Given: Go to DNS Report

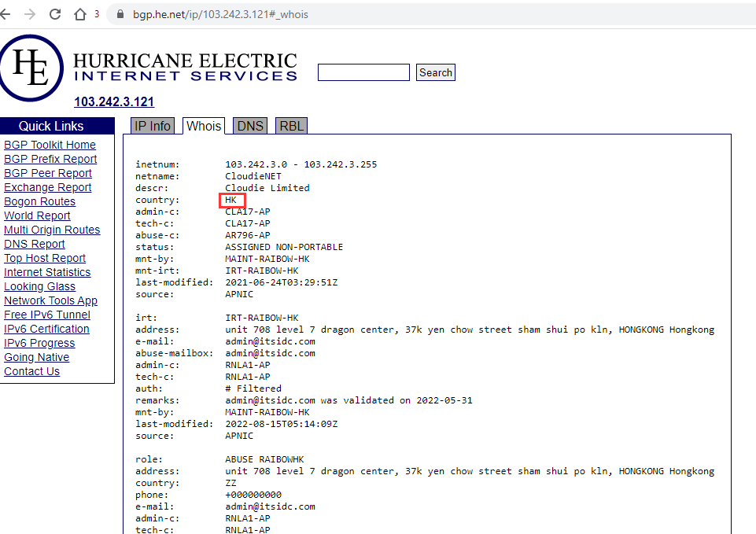Looking at the screenshot, I should pyautogui.click(x=35, y=244).
